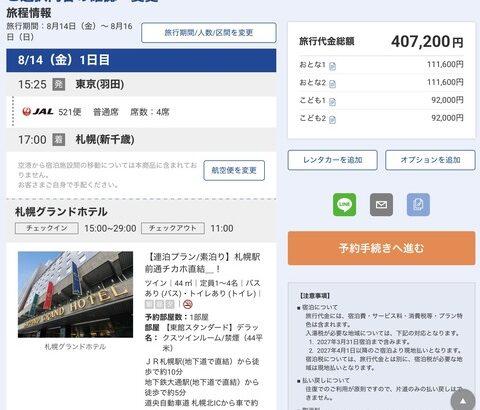Click the 17:00 arrival time

32,139
